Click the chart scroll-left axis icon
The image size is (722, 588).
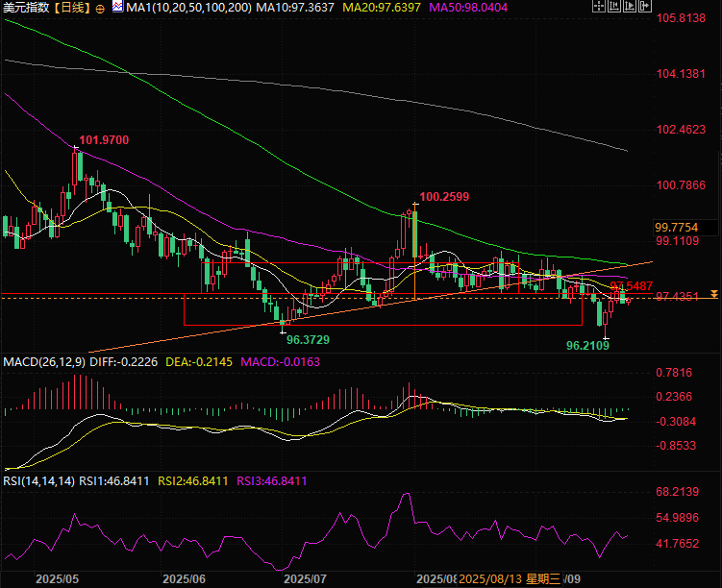pos(614,6)
